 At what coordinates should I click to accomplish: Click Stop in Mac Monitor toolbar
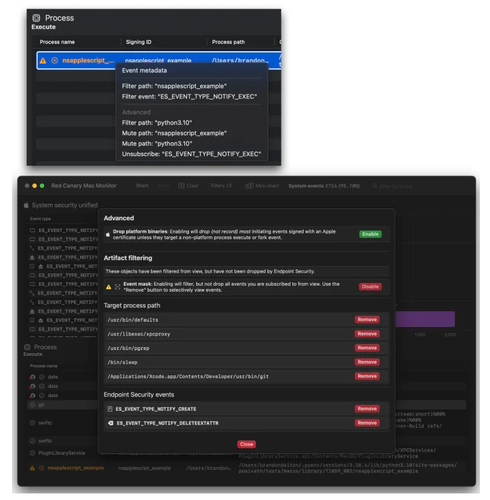click(x=163, y=186)
